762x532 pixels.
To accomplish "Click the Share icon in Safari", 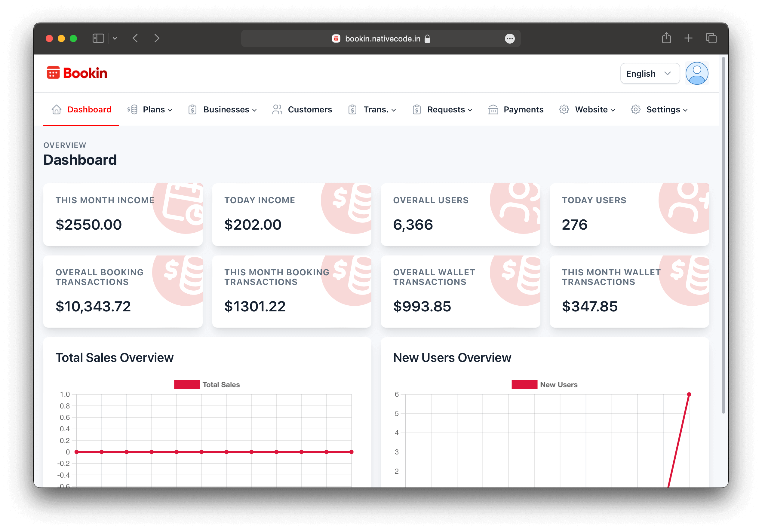I will tap(666, 38).
